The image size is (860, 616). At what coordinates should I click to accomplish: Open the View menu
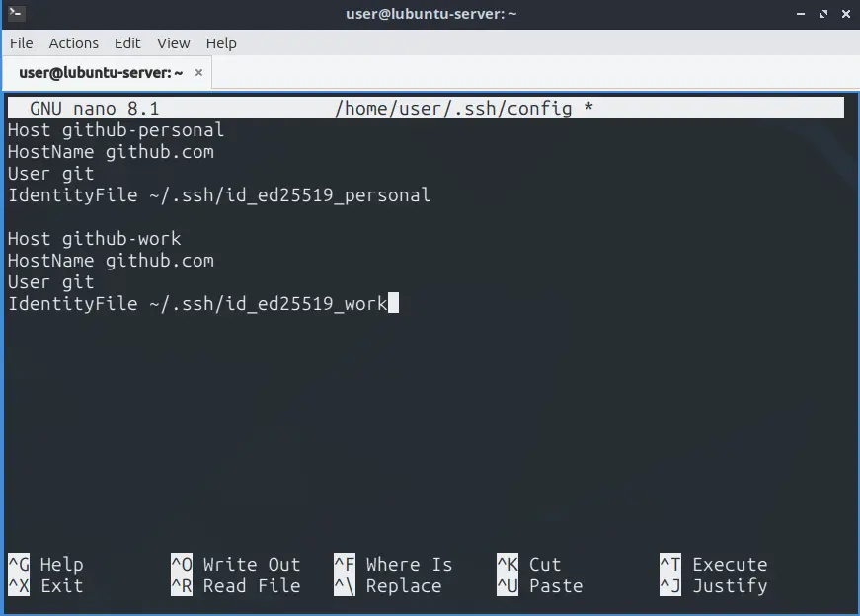(x=173, y=43)
